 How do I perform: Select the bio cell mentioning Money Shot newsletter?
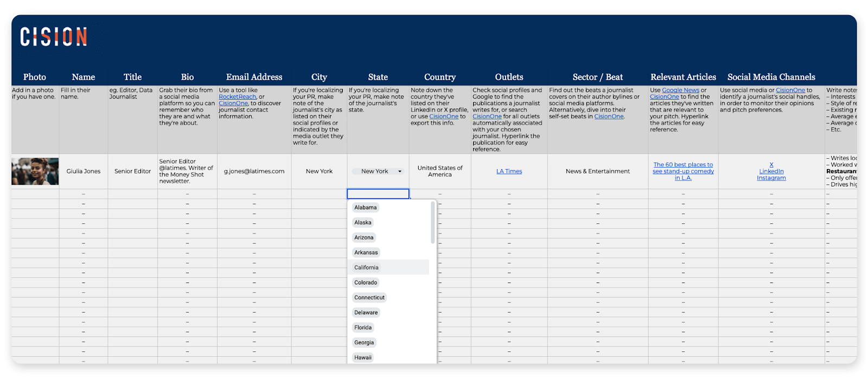click(x=187, y=171)
